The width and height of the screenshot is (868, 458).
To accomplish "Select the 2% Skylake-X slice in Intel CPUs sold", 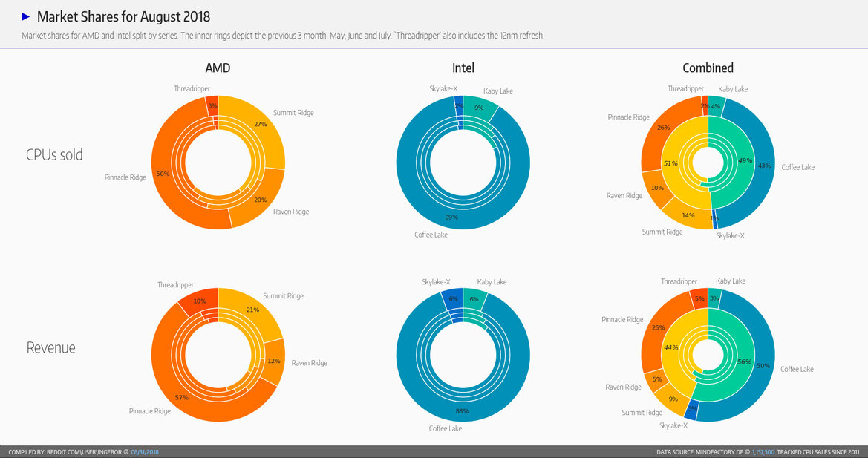I will coord(459,105).
